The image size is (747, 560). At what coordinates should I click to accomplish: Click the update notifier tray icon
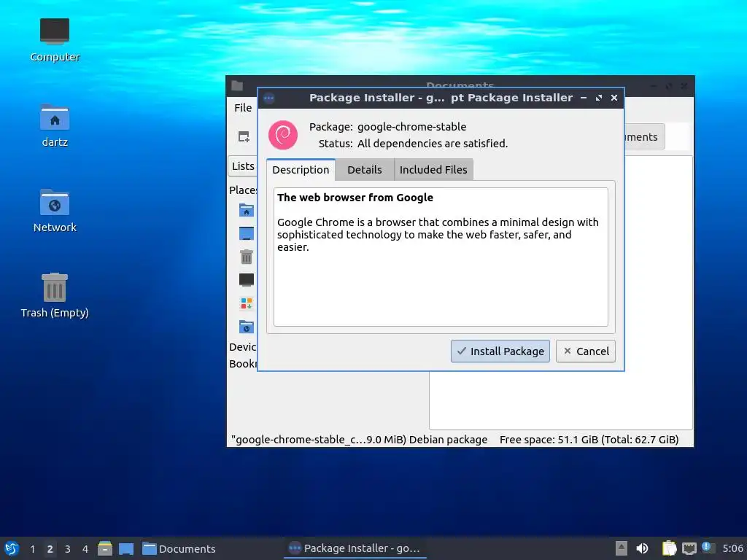[708, 548]
